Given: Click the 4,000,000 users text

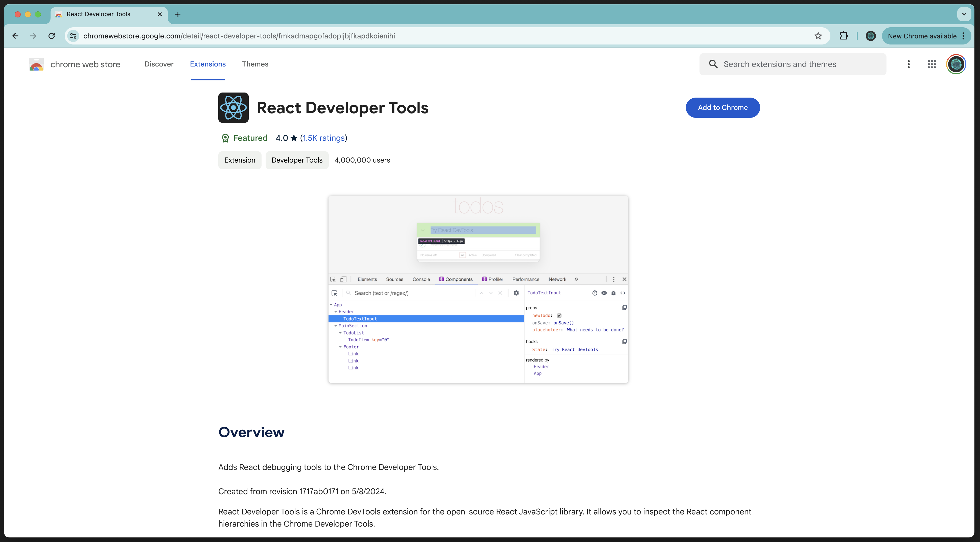Looking at the screenshot, I should (x=362, y=160).
